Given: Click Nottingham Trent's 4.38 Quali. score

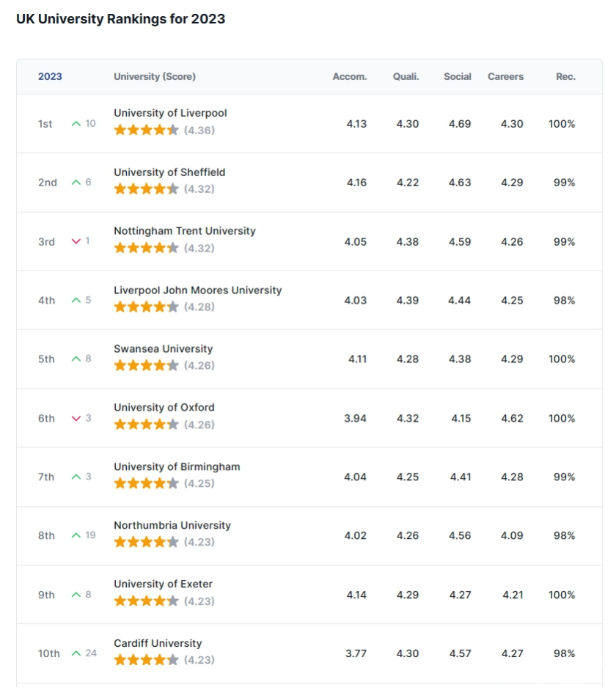Looking at the screenshot, I should click(408, 242).
